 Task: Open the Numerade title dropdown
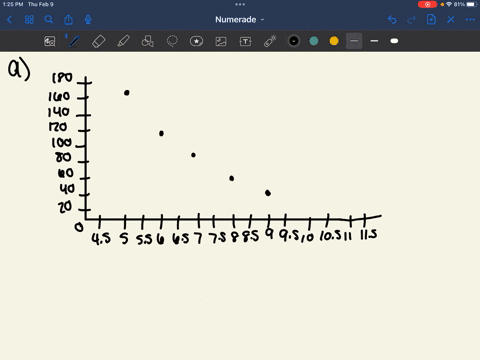click(240, 20)
